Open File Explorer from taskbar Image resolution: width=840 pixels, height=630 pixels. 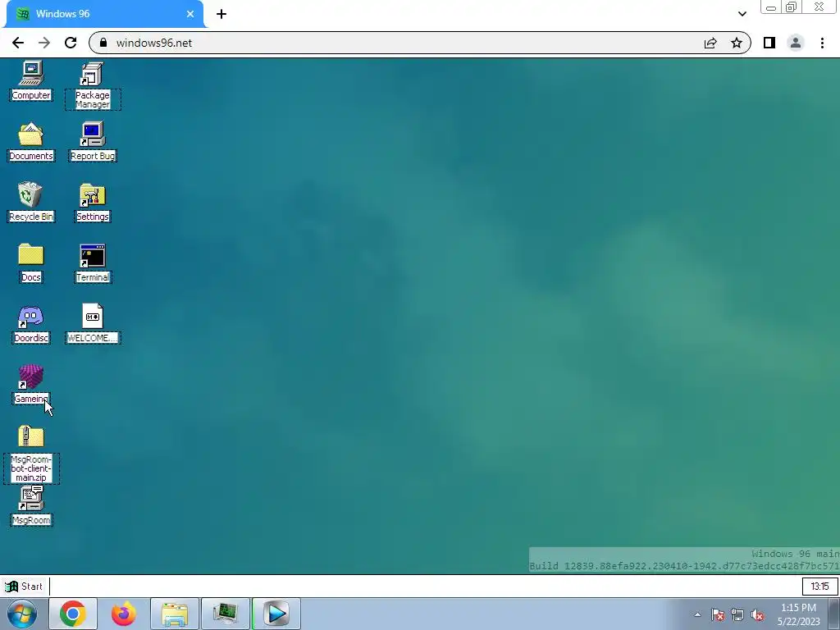click(x=175, y=614)
